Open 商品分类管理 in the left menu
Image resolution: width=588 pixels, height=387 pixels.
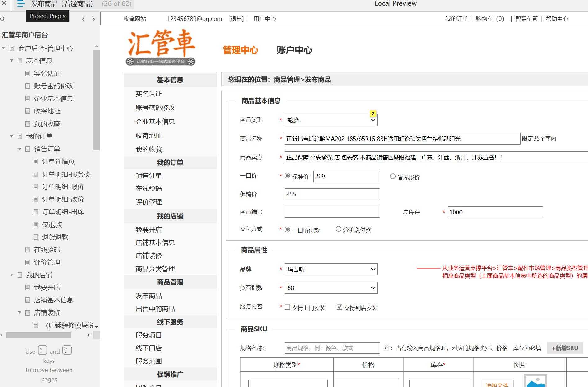tap(155, 269)
